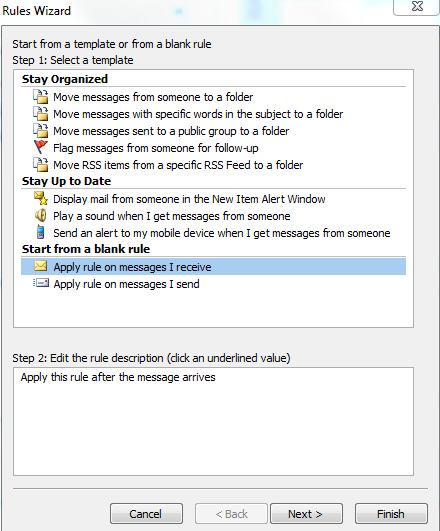
Task: Click the envelope icon for messages I receive
Action: click(x=41, y=266)
